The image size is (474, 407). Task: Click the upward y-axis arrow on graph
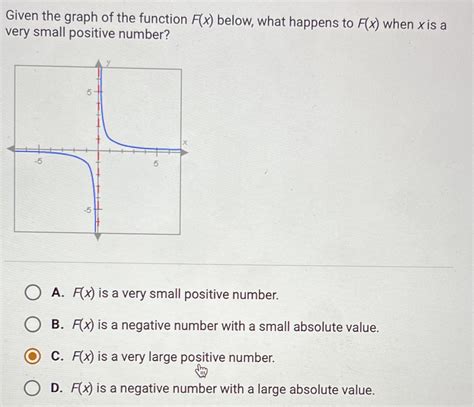pyautogui.click(x=98, y=63)
